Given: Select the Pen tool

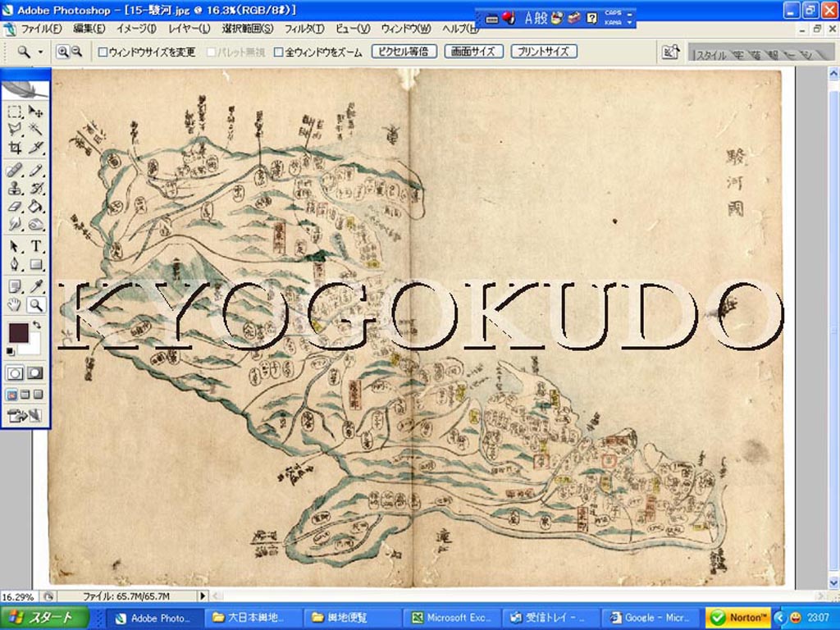Looking at the screenshot, I should 15,264.
